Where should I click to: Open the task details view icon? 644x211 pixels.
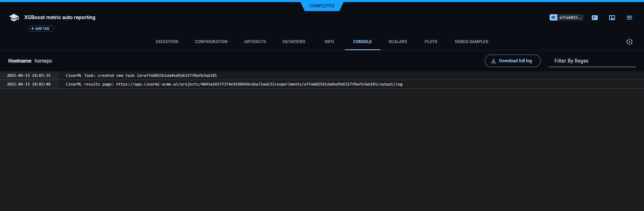click(594, 18)
